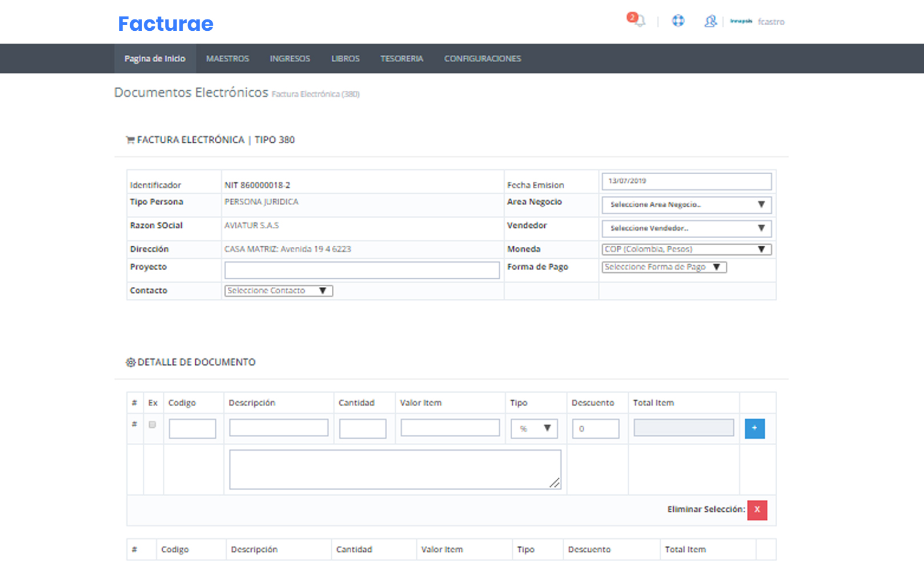This screenshot has width=924, height=577.
Task: Expand the Seleccione Contacto dropdown
Action: point(278,291)
